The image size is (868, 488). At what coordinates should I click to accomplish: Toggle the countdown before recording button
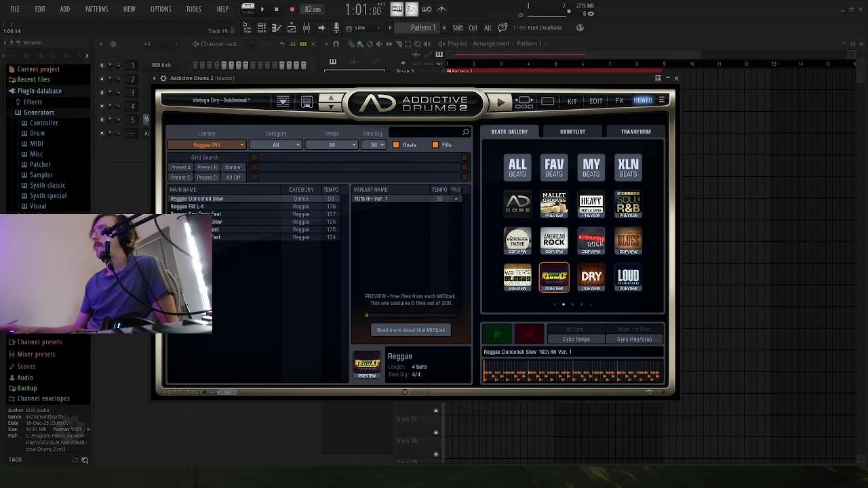(411, 9)
